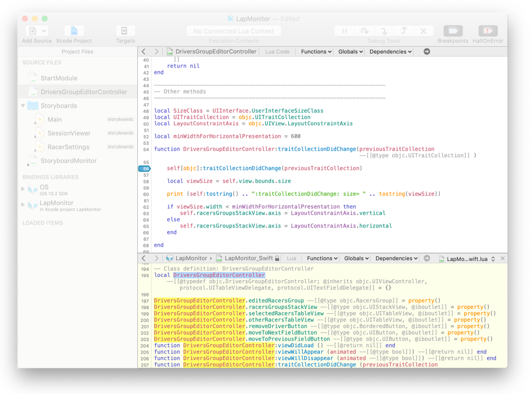Screen dimensions: 532x394
Task: Go back in upper editor navigation
Action: [x=144, y=52]
